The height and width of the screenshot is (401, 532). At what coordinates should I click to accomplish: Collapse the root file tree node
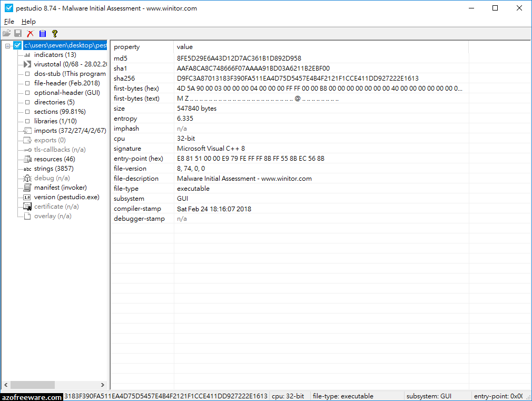click(x=7, y=45)
